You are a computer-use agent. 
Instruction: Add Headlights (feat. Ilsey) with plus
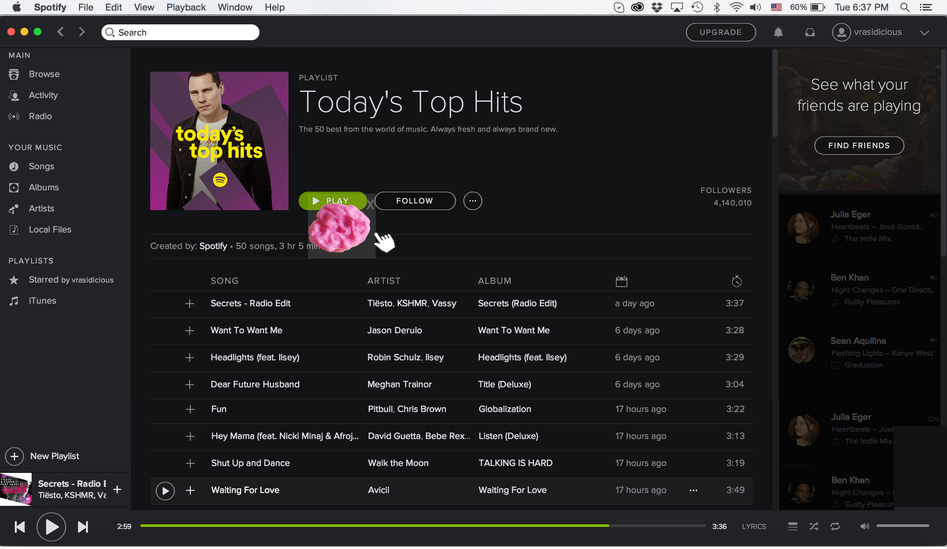[190, 358]
